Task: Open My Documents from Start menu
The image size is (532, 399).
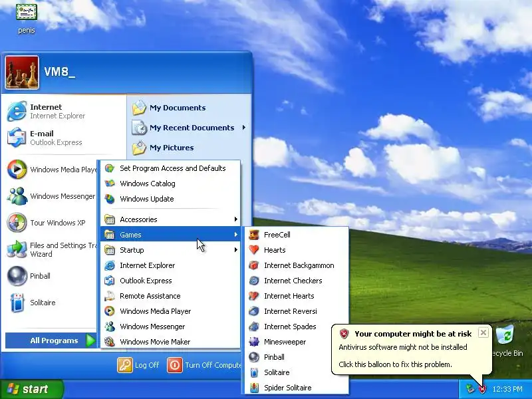Action: (189, 108)
